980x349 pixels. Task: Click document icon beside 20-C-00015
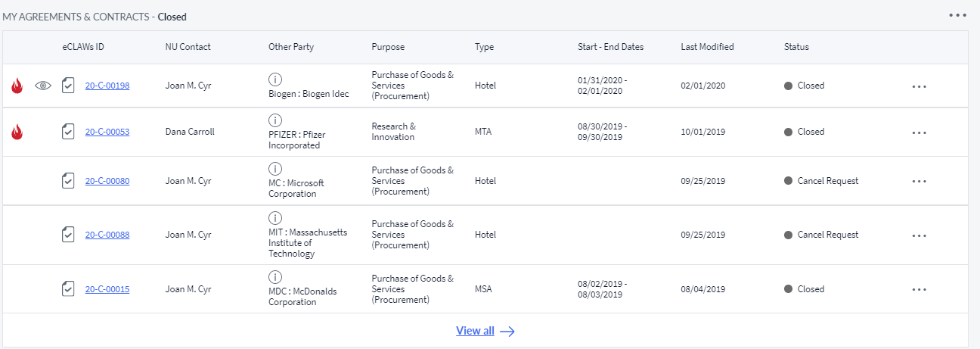tap(68, 288)
